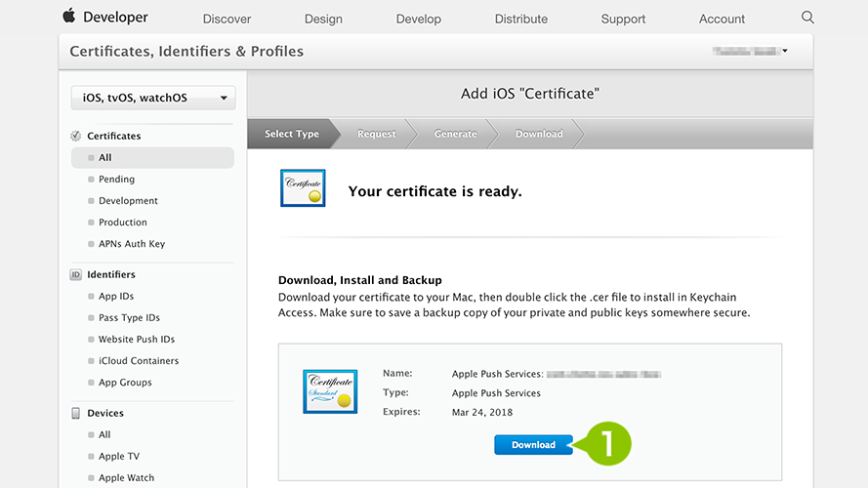Screen dimensions: 868x488
Task: Click 'Your certificate is ready.' text
Action: [x=435, y=191]
